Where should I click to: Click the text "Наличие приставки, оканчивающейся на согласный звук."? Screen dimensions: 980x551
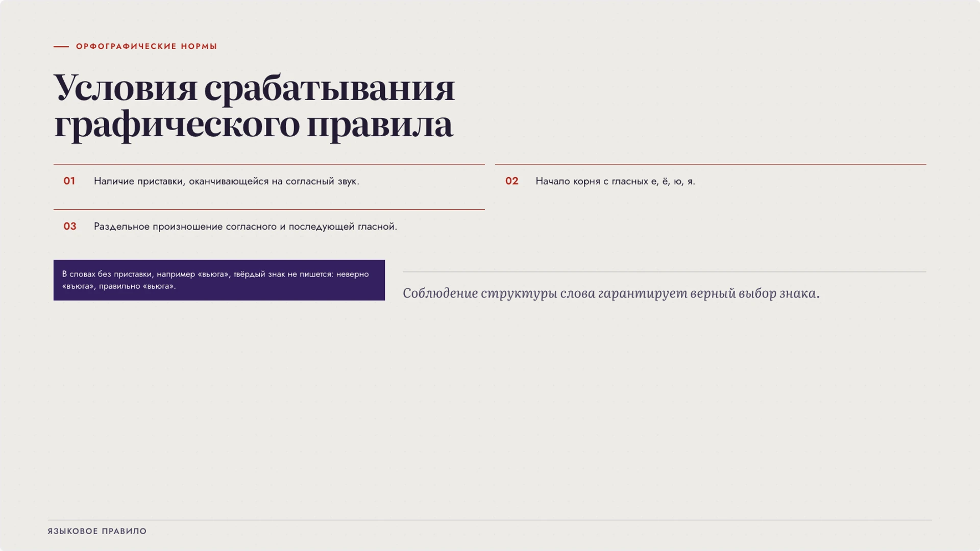tap(227, 181)
